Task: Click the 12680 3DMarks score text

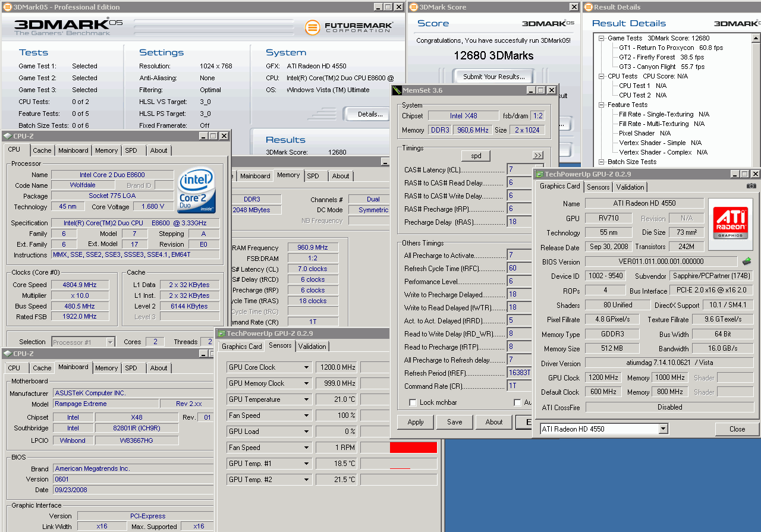Action: point(493,56)
